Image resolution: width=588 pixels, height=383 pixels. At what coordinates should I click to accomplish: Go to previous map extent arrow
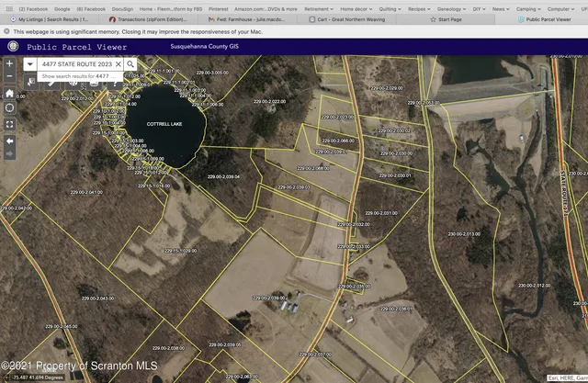(x=9, y=141)
